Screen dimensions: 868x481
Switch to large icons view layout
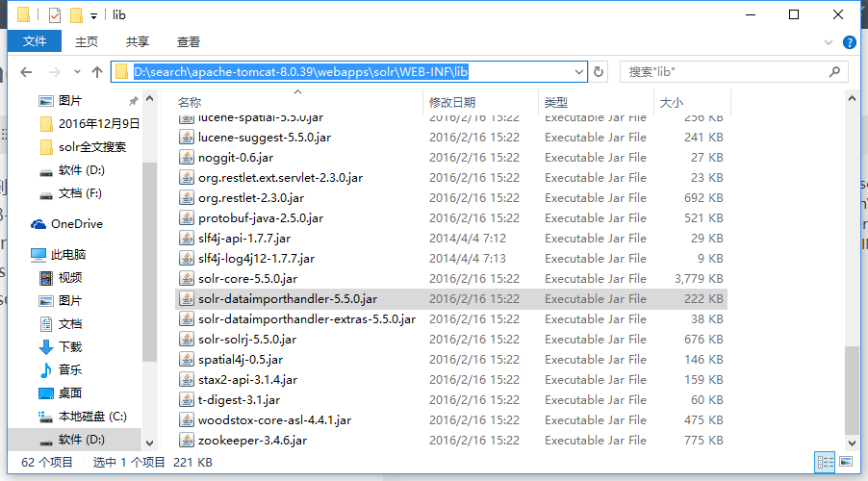click(x=846, y=462)
